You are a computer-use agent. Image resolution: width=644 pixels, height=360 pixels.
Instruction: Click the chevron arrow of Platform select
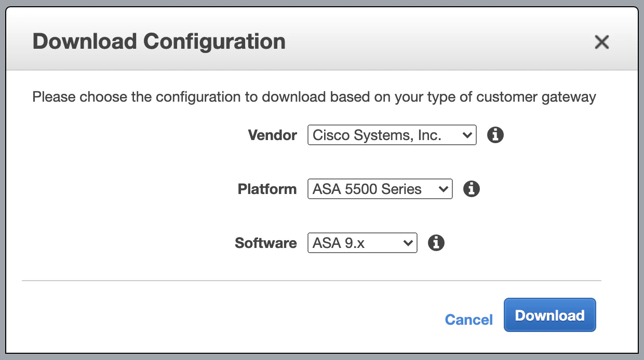[x=443, y=189]
